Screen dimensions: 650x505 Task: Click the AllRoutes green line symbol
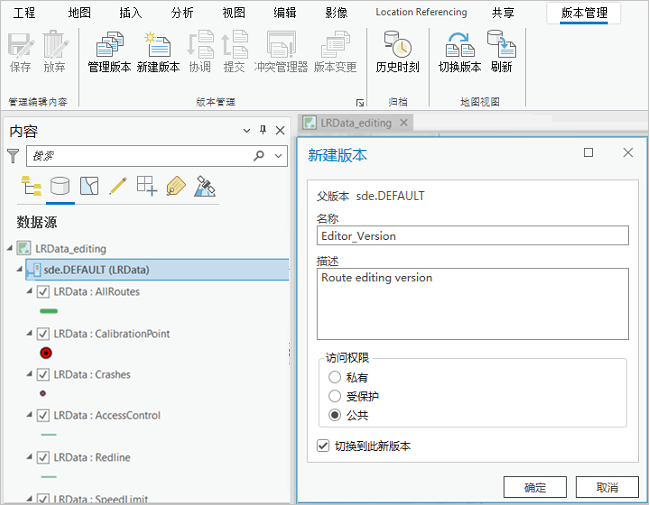click(48, 311)
